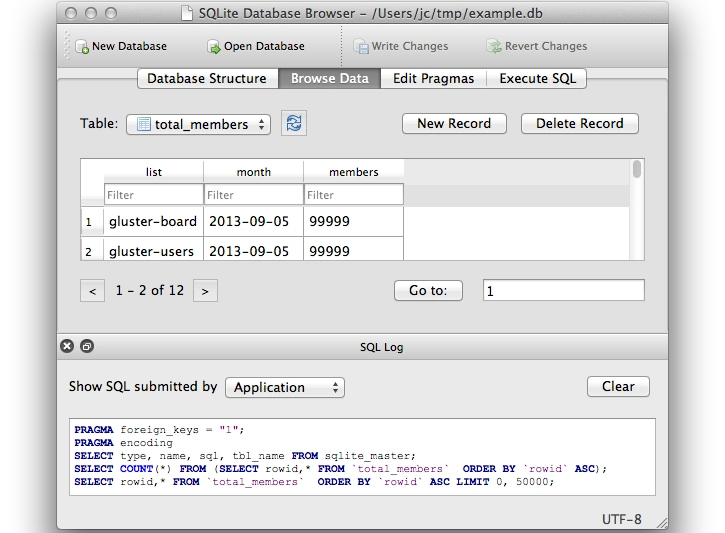
Task: Click the members column filter field
Action: click(x=354, y=195)
